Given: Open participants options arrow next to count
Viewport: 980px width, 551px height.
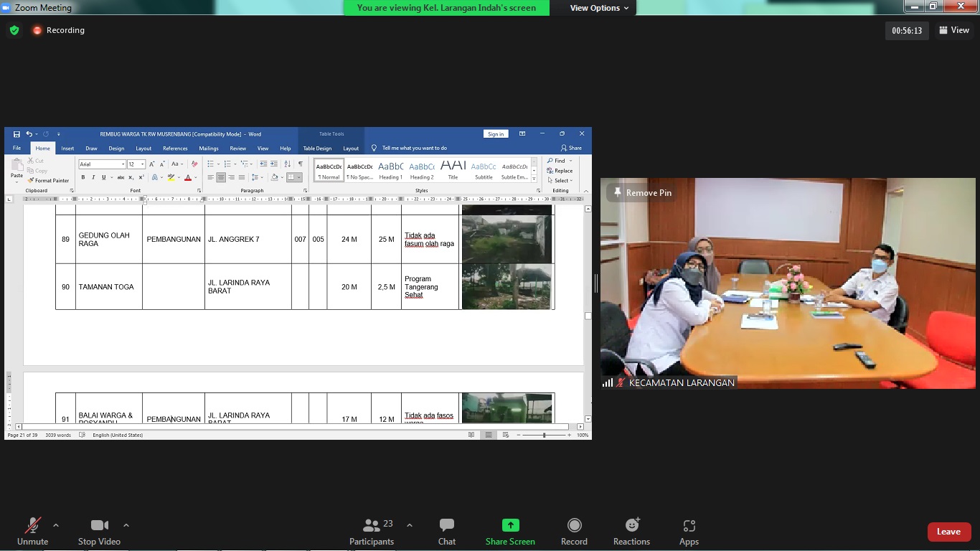Looking at the screenshot, I should coord(410,525).
